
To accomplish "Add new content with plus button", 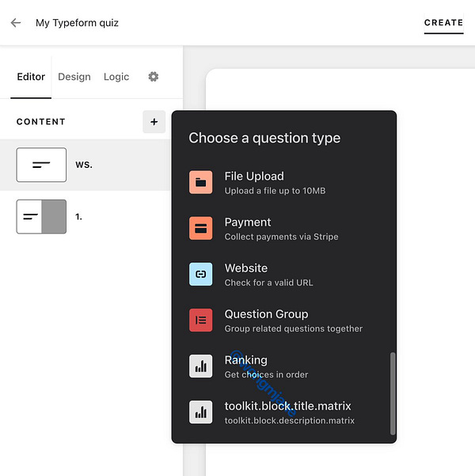I will point(154,122).
